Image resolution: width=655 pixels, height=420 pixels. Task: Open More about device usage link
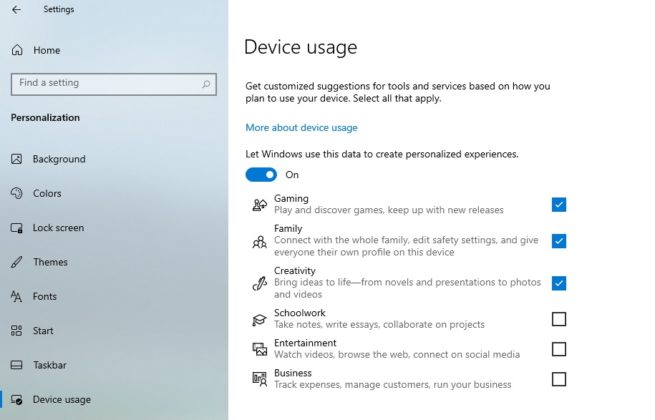coord(301,127)
